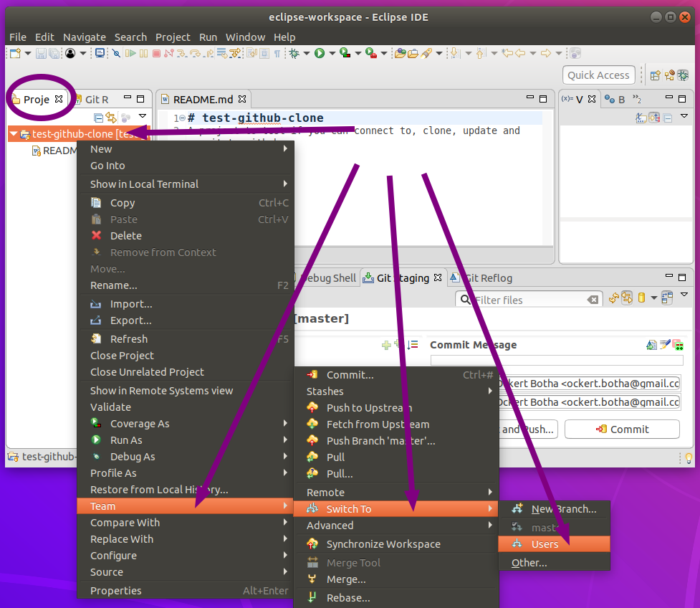The width and height of the screenshot is (700, 608).
Task: Click the Commit Message text area
Action: click(x=557, y=361)
